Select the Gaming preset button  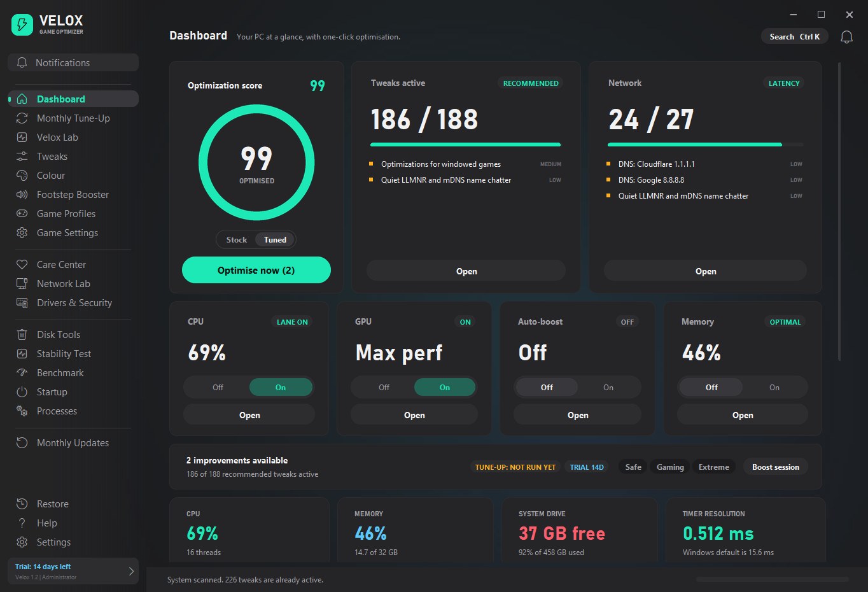[x=670, y=467]
